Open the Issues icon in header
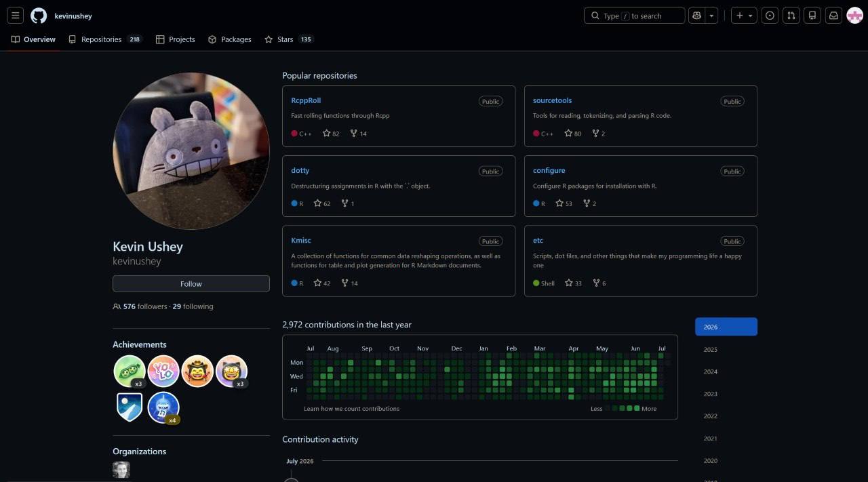Screen dimensions: 868x482 (770, 16)
